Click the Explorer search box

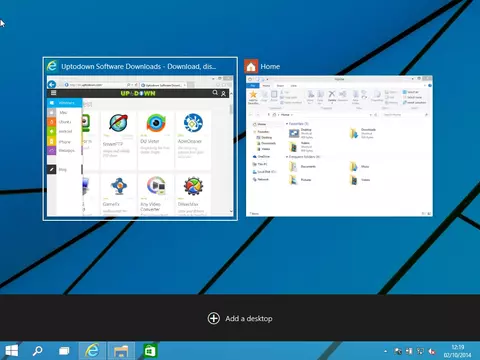click(405, 115)
